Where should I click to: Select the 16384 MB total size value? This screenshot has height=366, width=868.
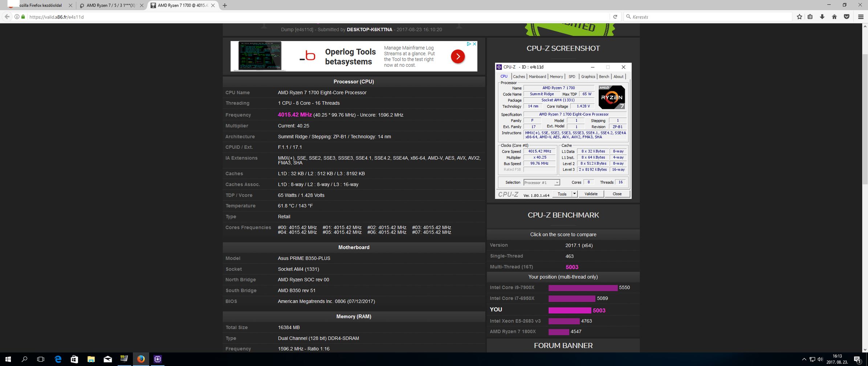[x=289, y=328]
